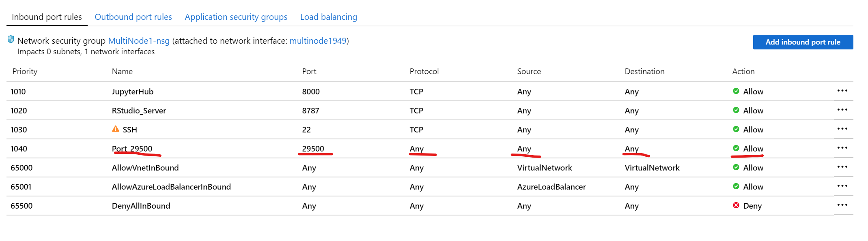Image resolution: width=868 pixels, height=241 pixels.
Task: Click the green Allow icon on JupyterHub row
Action: (x=736, y=91)
